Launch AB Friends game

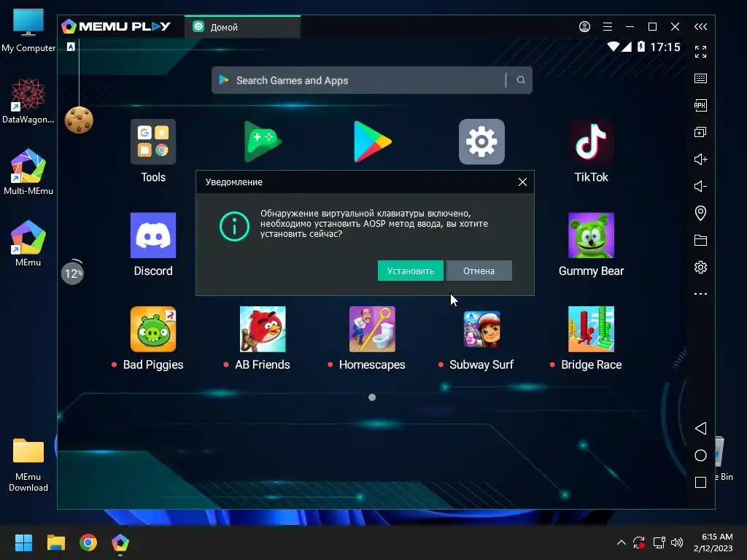coord(263,329)
